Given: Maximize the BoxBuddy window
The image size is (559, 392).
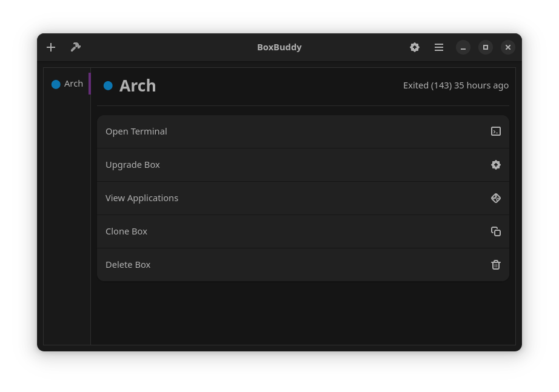Looking at the screenshot, I should point(485,47).
